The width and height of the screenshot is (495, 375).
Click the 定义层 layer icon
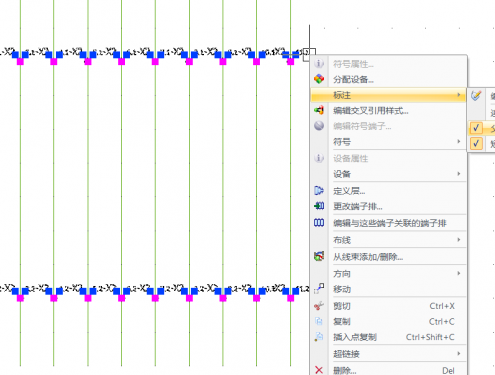click(319, 190)
